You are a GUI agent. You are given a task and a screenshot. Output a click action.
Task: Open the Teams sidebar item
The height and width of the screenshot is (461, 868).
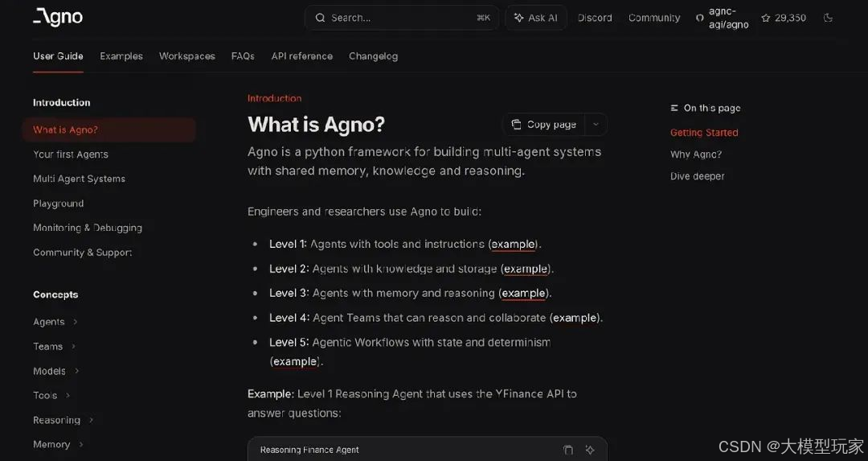point(47,346)
